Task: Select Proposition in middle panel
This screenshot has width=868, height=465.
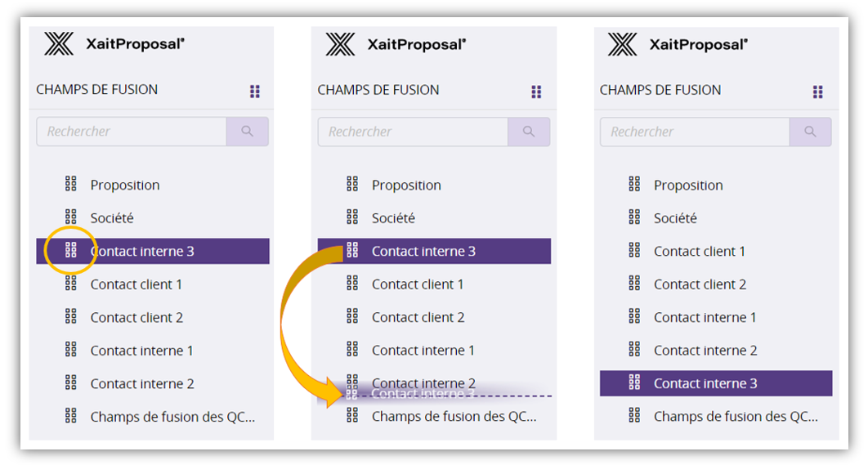Action: pos(406,186)
